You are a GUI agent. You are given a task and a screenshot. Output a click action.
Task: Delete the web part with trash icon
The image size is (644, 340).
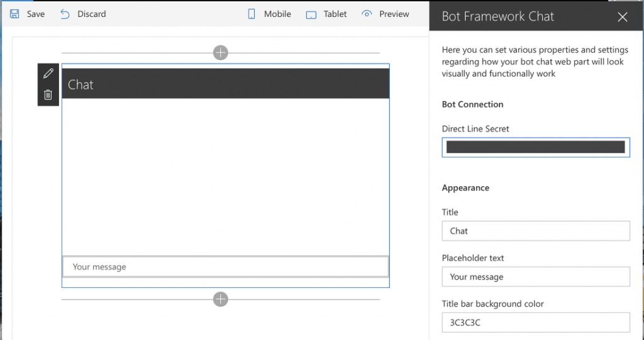[x=48, y=95]
